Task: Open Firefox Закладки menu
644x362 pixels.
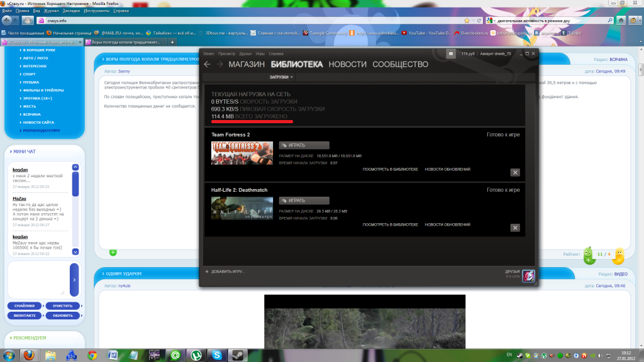Action: click(x=71, y=11)
